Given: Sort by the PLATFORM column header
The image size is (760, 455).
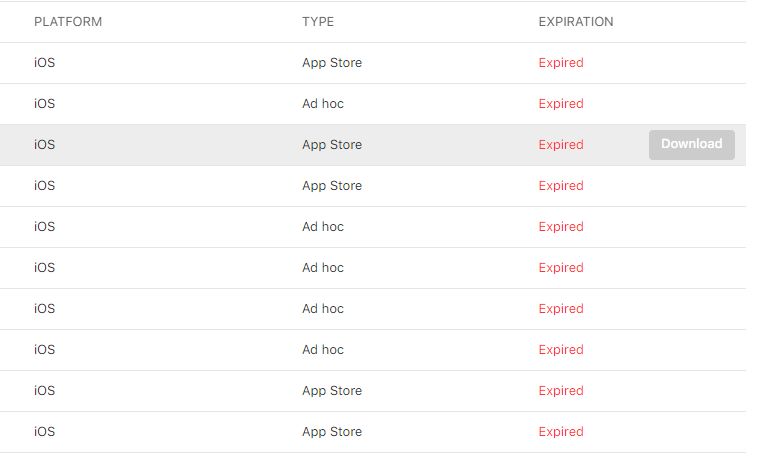Looking at the screenshot, I should pos(68,22).
